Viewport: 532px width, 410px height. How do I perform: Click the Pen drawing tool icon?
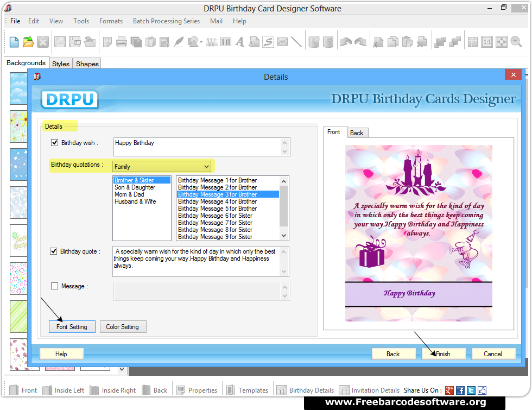click(x=179, y=42)
